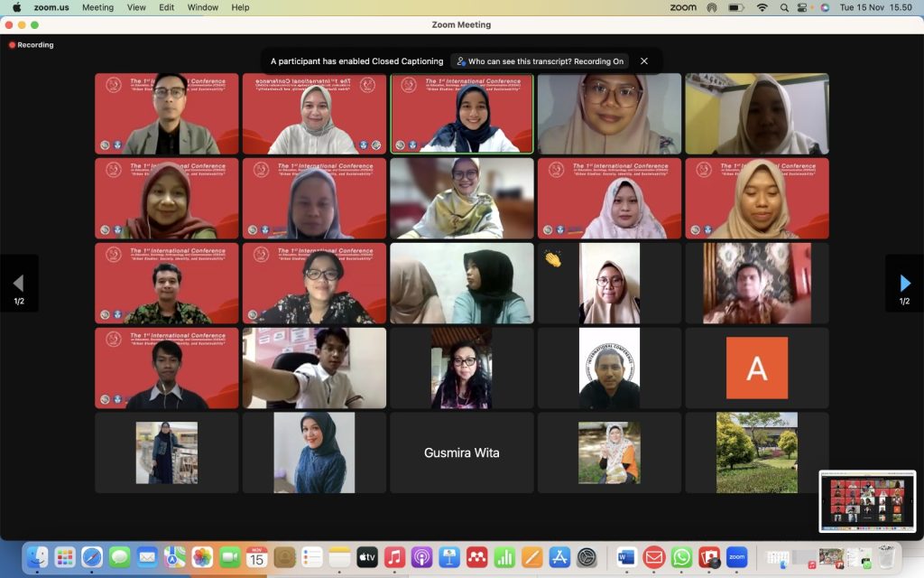The width and height of the screenshot is (924, 578).
Task: Click 'Who can see this transcript?' button
Action: coord(541,61)
